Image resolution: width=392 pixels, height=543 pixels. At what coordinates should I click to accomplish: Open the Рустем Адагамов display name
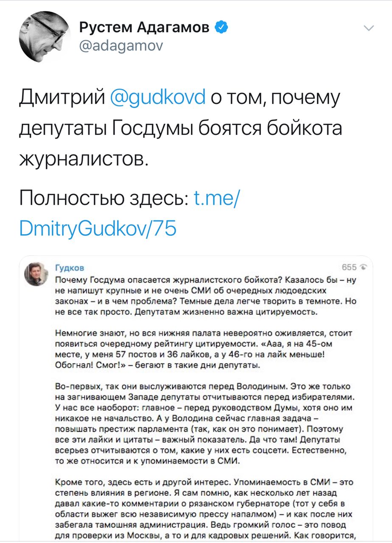[x=144, y=28]
